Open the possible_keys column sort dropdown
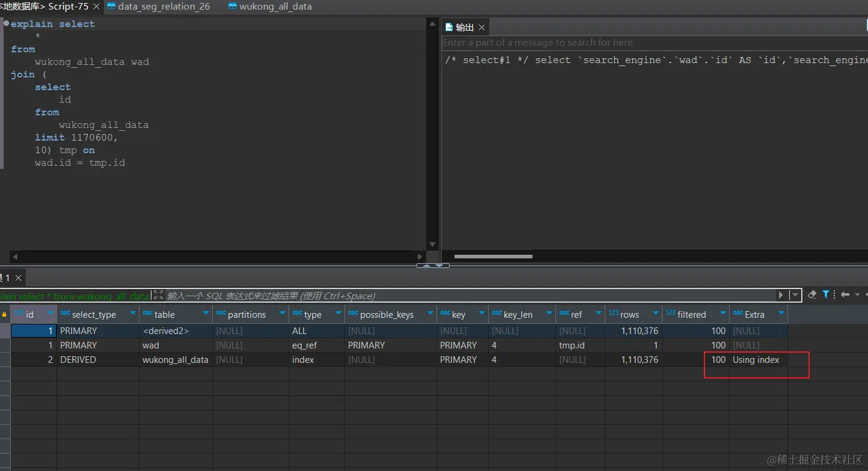868x471 pixels. click(x=430, y=313)
